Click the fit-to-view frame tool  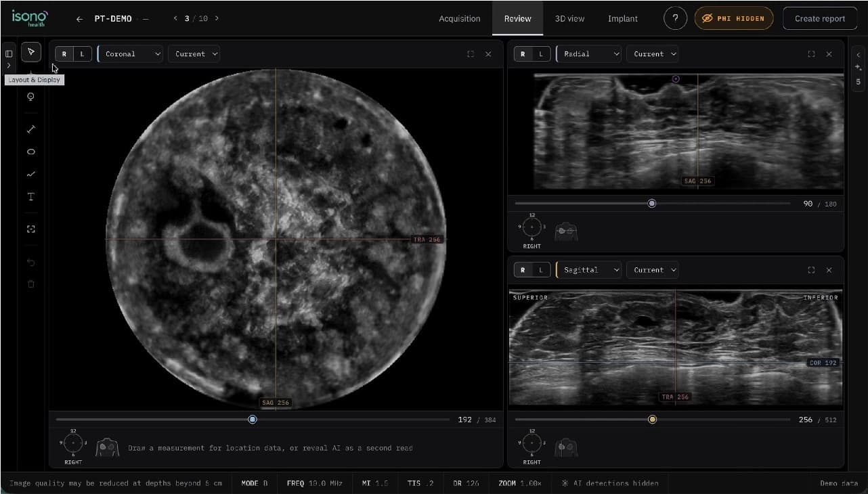30,229
